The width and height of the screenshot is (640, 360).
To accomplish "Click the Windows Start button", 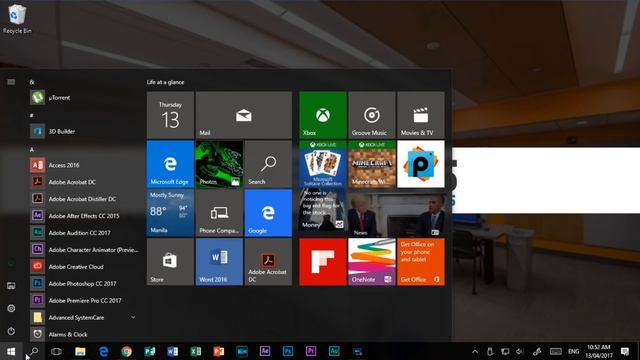I will point(11,351).
